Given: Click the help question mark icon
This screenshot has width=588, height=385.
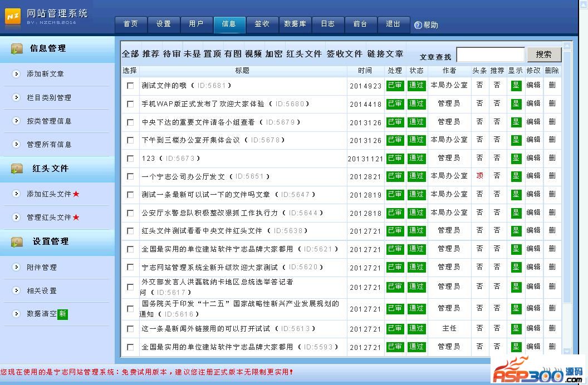Looking at the screenshot, I should (418, 25).
